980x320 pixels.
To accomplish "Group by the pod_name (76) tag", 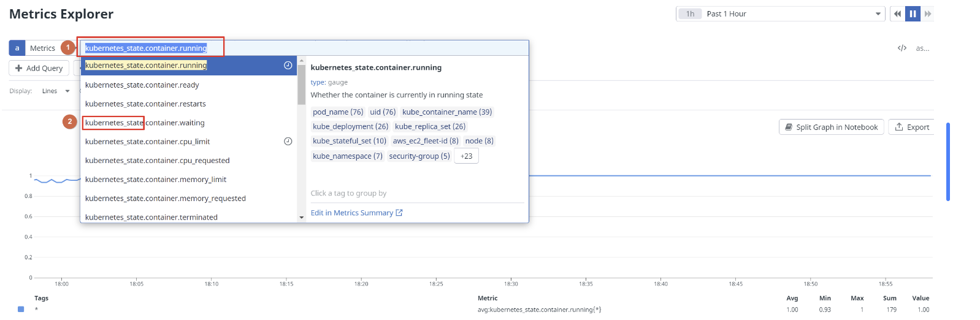I will [338, 112].
